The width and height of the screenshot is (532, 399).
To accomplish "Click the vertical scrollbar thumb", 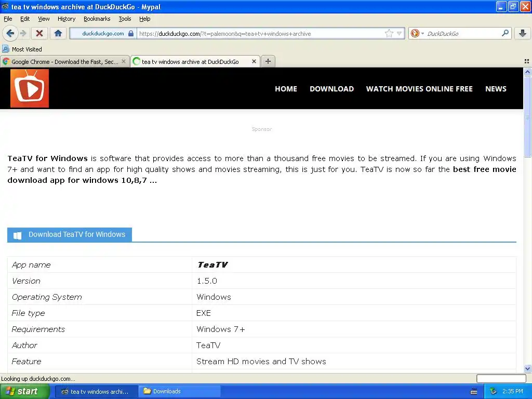I will point(527,117).
